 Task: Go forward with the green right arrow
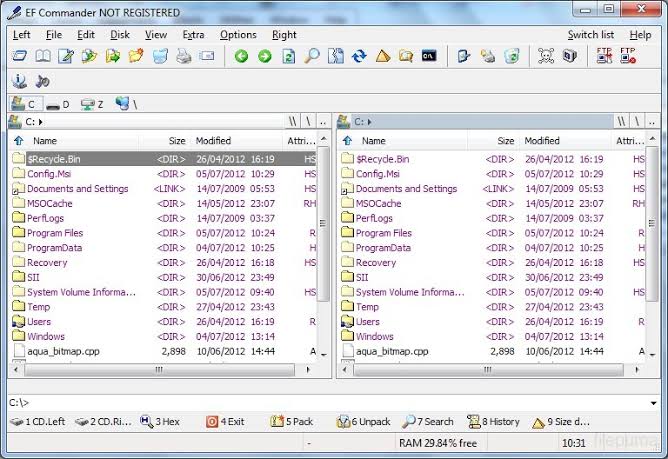tap(265, 56)
